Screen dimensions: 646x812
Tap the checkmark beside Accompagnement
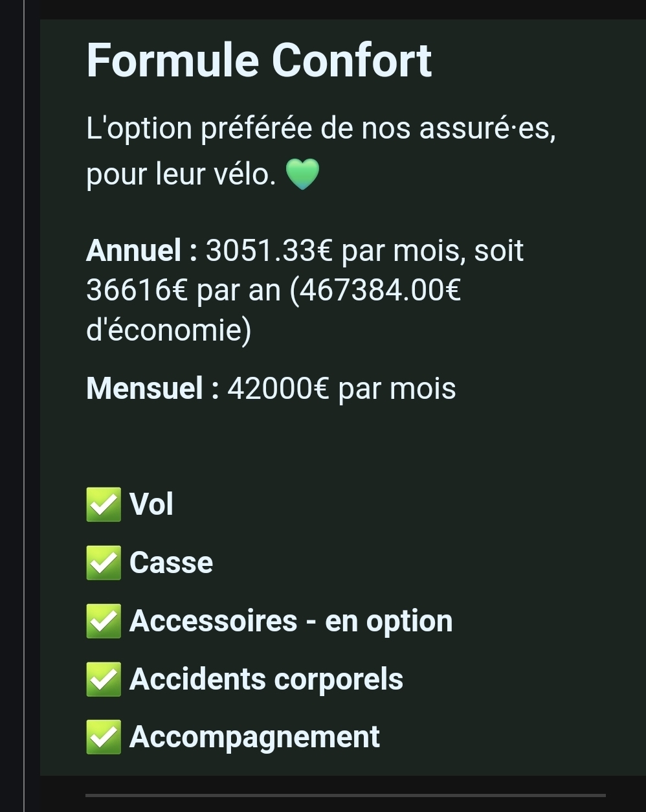[104, 737]
